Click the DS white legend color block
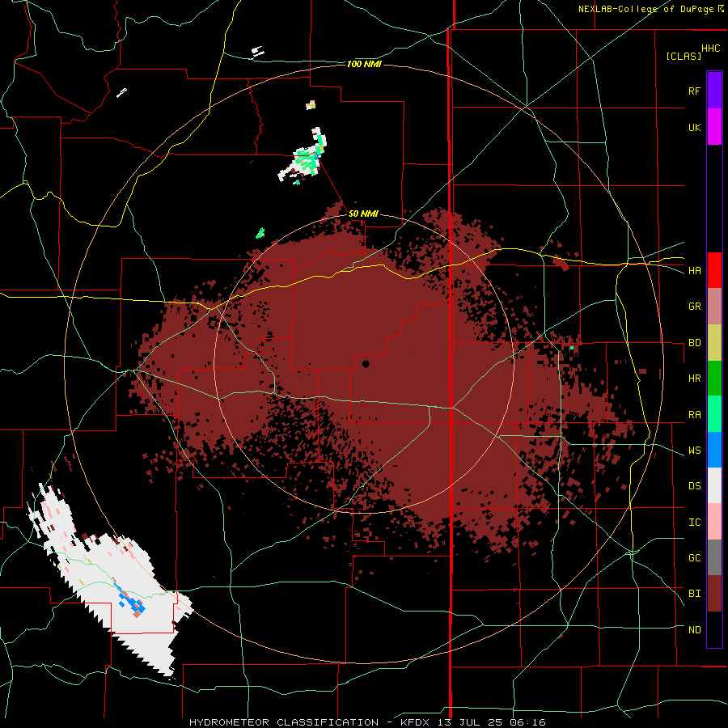Screen dimensions: 728x728 [714, 485]
